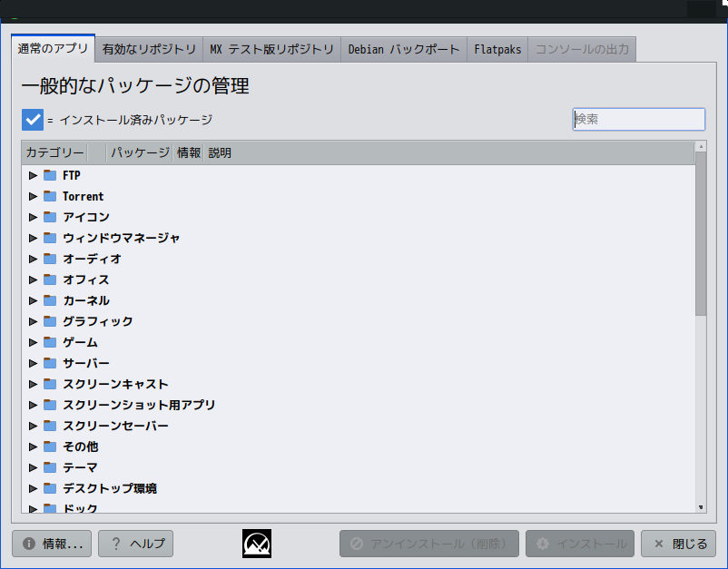
Task: Click the ゲーム folder icon
Action: tap(50, 342)
